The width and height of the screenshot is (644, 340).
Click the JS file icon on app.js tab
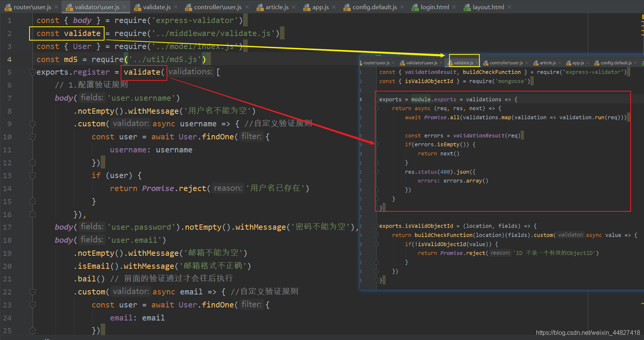pos(306,7)
